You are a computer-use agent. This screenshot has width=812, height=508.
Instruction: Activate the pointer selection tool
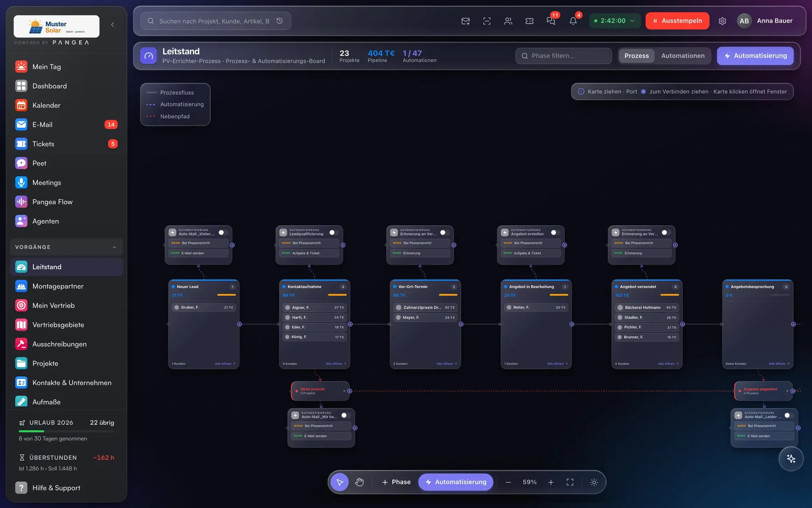pyautogui.click(x=339, y=482)
